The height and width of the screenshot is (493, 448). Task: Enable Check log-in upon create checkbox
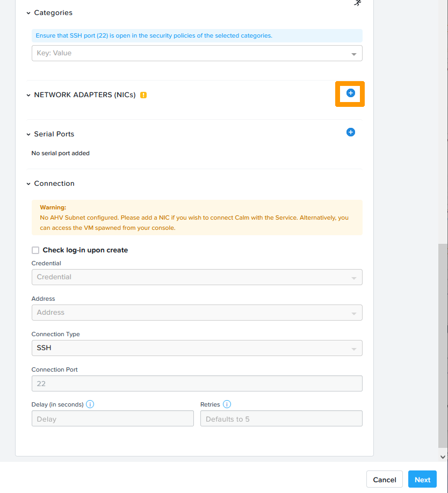coord(35,250)
